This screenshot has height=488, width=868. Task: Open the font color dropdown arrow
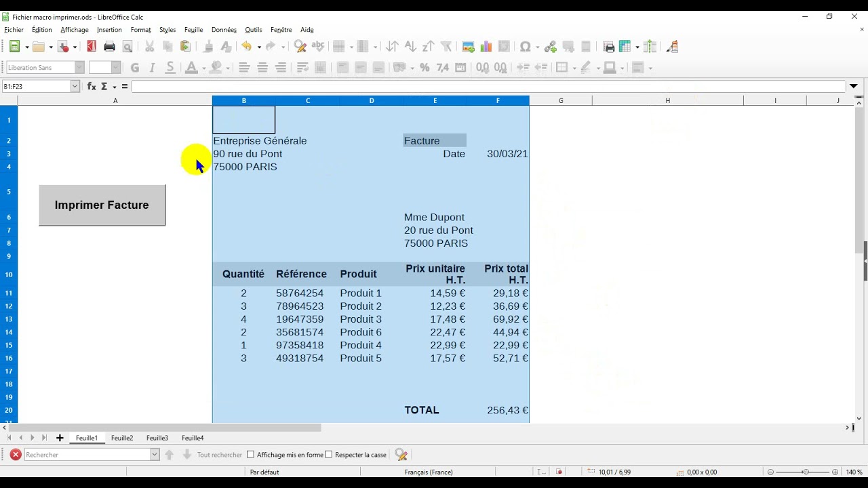[x=203, y=68]
